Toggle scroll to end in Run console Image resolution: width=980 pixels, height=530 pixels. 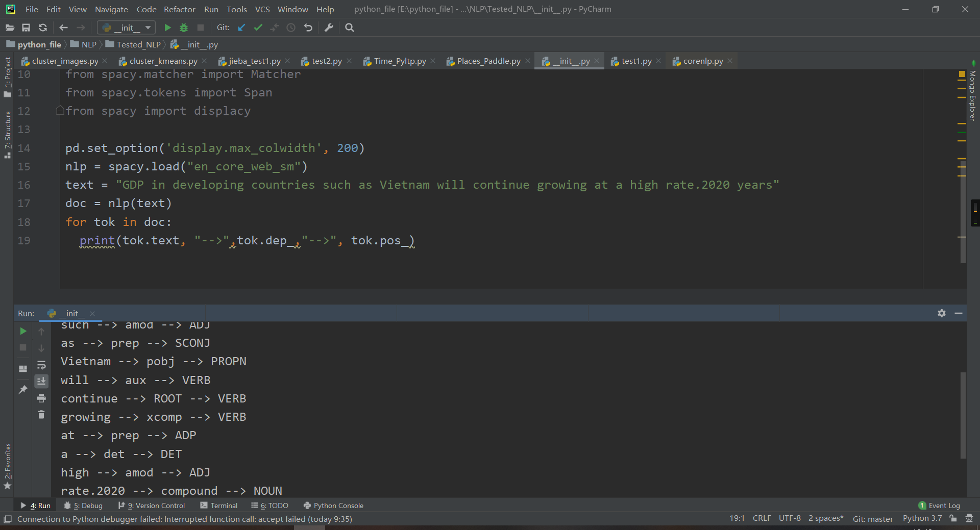click(41, 381)
